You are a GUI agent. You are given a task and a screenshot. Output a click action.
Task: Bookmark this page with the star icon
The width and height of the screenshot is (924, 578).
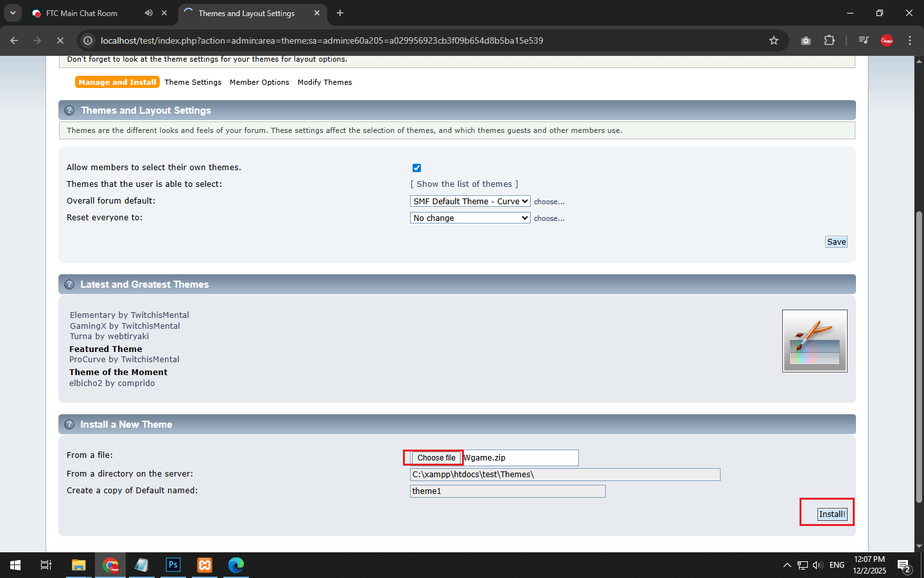coord(774,40)
